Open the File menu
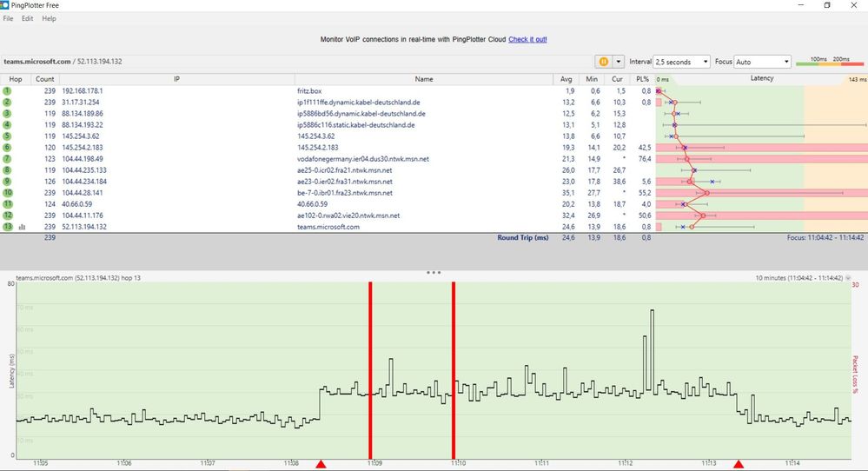The width and height of the screenshot is (868, 471). point(9,18)
